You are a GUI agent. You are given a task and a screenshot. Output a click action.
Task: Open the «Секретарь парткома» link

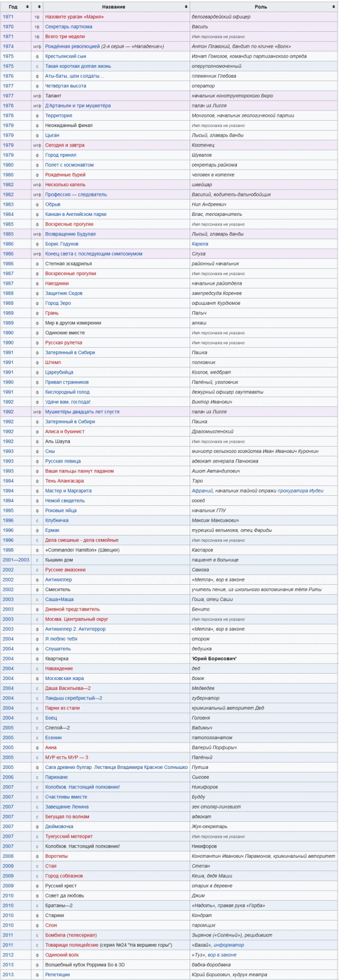(x=68, y=26)
